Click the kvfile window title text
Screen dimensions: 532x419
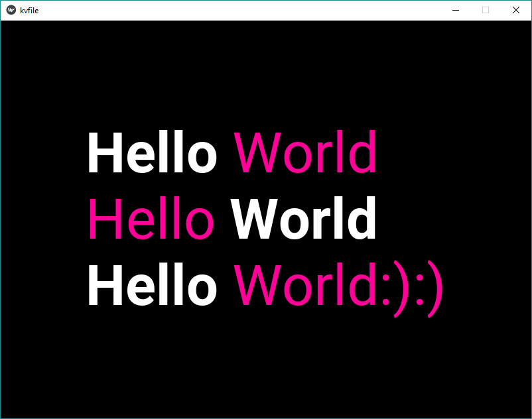29,11
